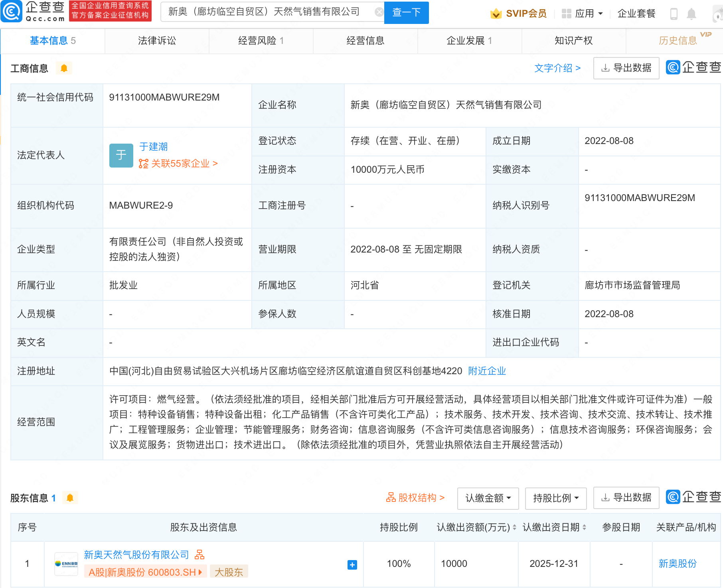The width and height of the screenshot is (723, 588).
Task: Click 导出数据 in the 工商信息 section
Action: (x=626, y=68)
